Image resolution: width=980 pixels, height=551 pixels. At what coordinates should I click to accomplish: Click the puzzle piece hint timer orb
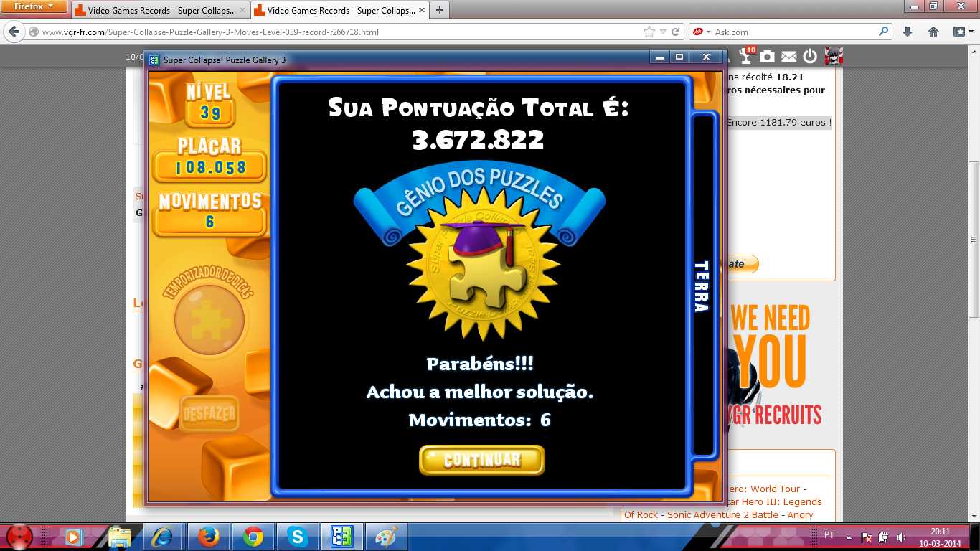tap(209, 320)
